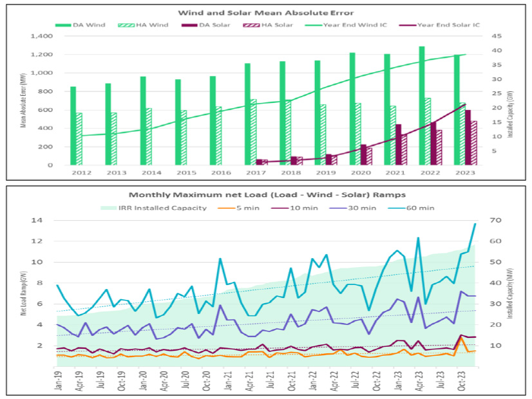Click the 2023 label on the top x-axis
This screenshot has height=399, width=532.
pyautogui.click(x=465, y=172)
